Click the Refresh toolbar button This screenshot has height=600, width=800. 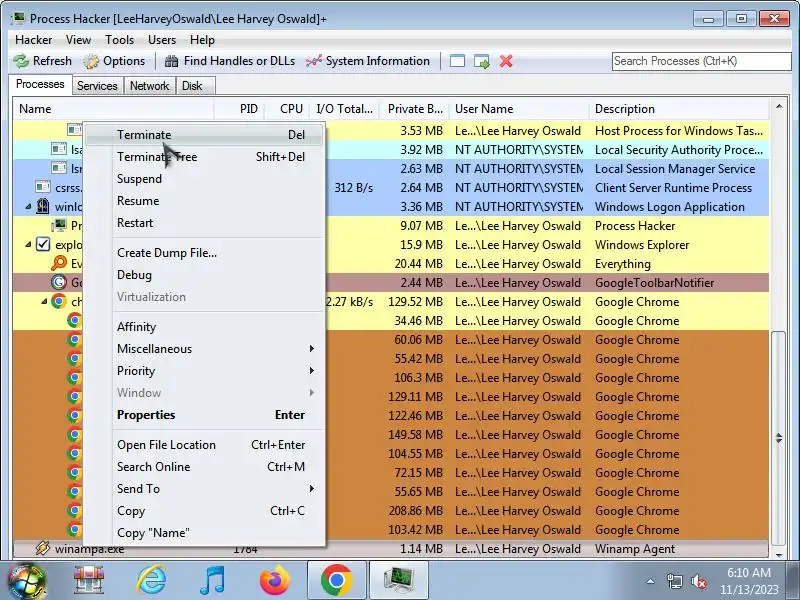[42, 61]
